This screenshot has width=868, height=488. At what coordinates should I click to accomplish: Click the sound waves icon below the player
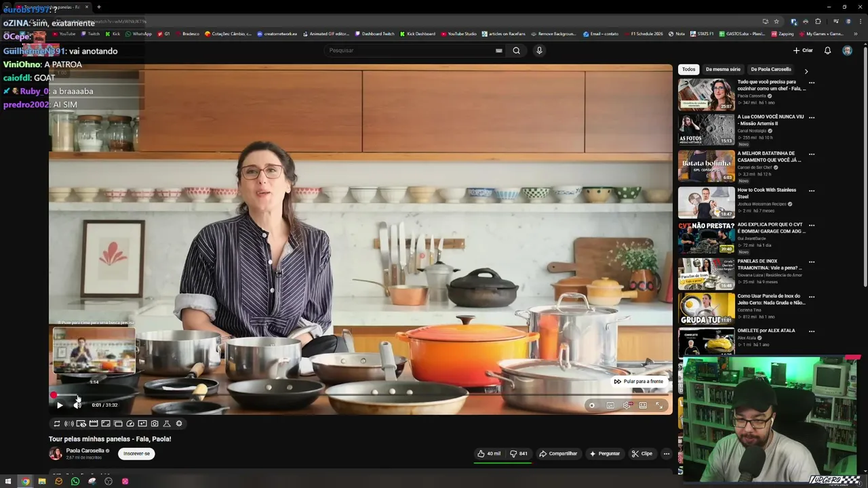pos(69,424)
